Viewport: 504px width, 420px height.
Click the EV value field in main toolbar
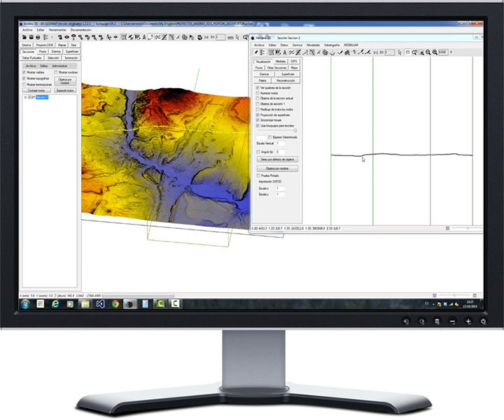pos(220,37)
